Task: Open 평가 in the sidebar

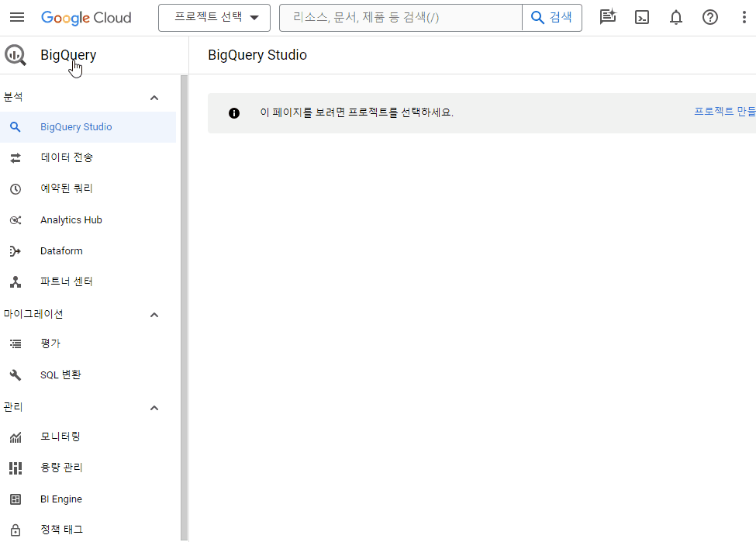Action: [88, 343]
